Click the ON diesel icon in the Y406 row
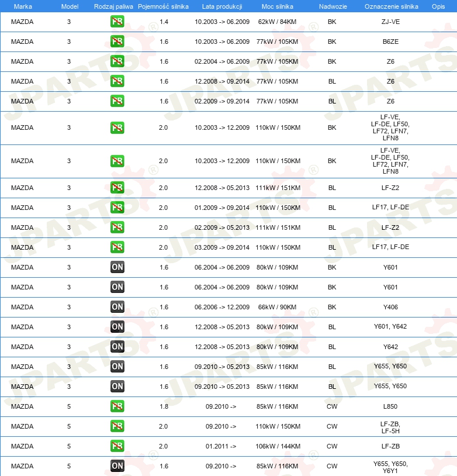 (117, 307)
